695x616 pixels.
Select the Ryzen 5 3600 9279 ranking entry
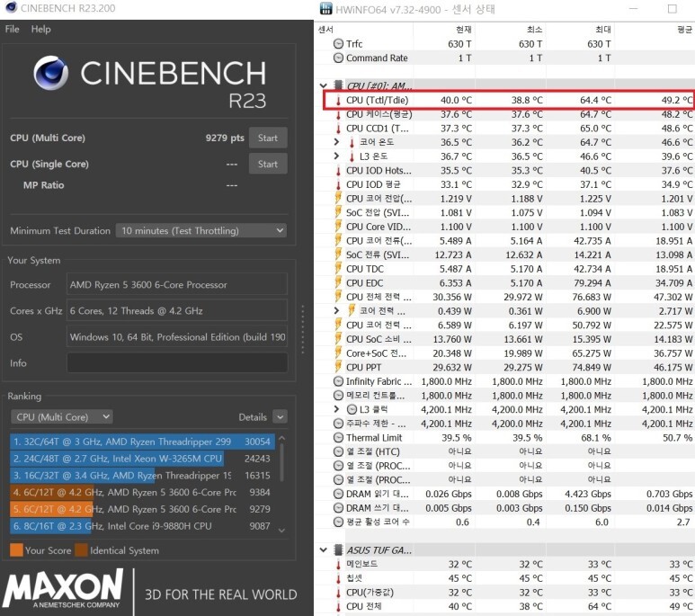(142, 509)
